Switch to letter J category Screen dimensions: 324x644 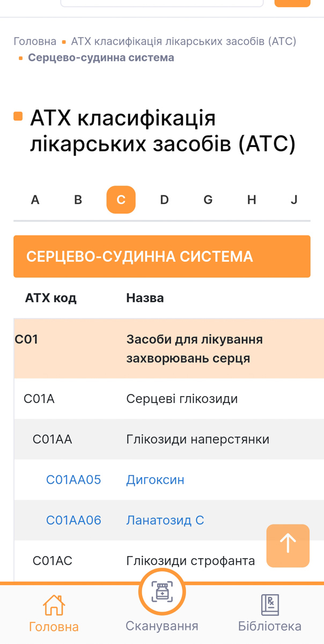click(x=294, y=200)
